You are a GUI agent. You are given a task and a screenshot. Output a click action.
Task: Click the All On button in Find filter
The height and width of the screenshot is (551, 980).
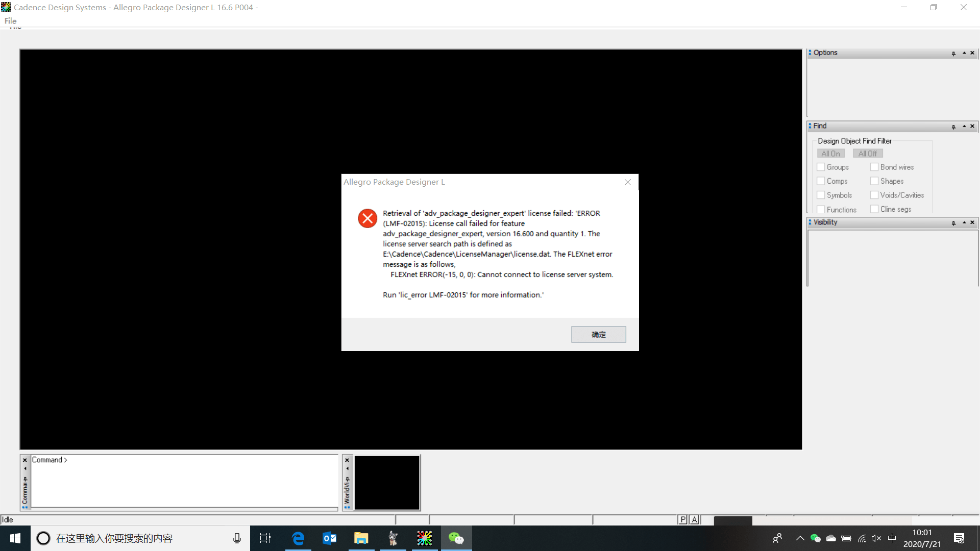(830, 154)
